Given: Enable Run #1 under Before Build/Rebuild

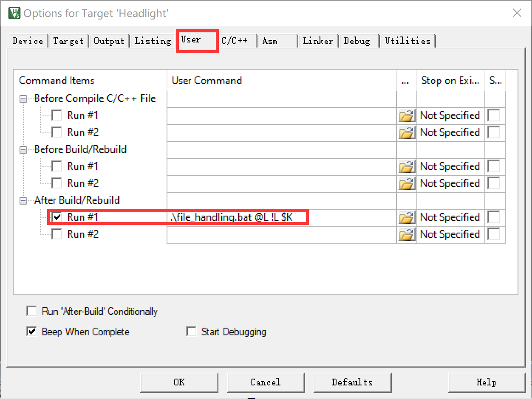Looking at the screenshot, I should pyautogui.click(x=57, y=166).
